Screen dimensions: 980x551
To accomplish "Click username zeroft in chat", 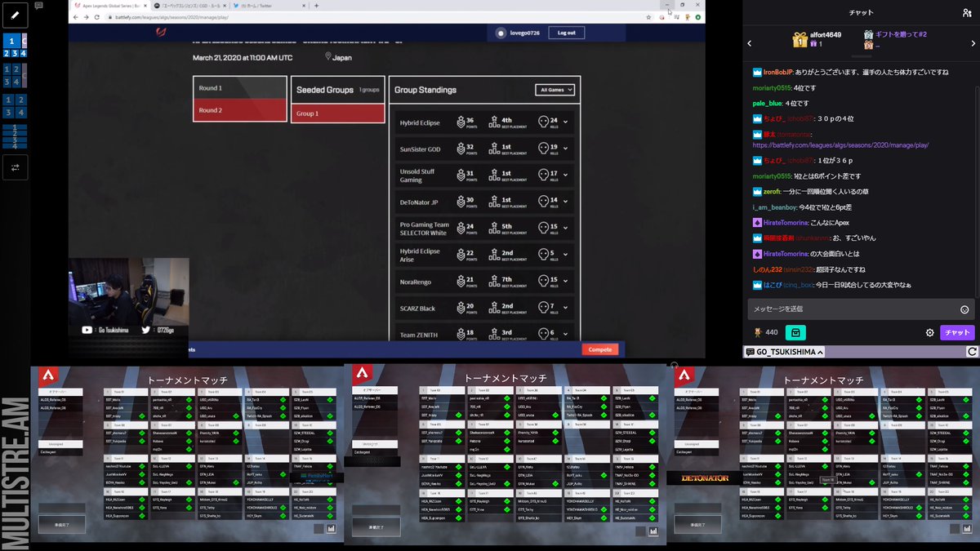I will (773, 191).
